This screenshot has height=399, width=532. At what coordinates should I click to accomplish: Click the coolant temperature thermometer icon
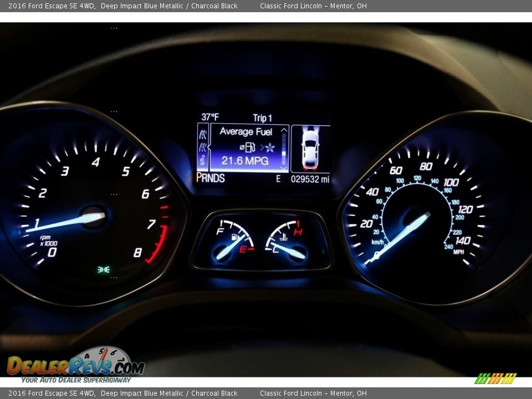tap(283, 237)
